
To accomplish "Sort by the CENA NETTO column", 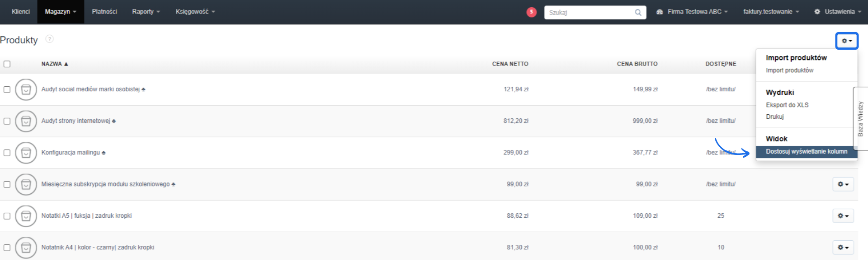I will (x=510, y=64).
